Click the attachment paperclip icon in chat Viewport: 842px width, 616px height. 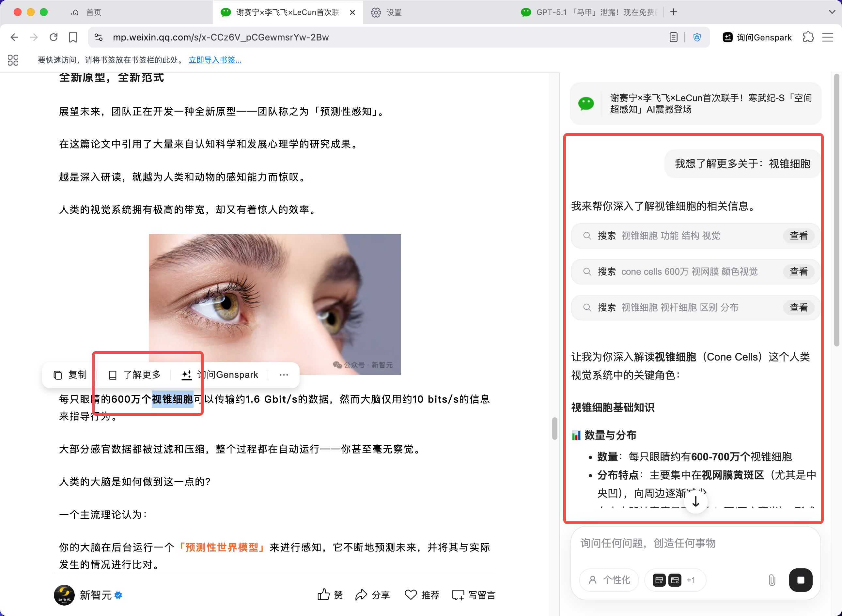click(x=772, y=580)
